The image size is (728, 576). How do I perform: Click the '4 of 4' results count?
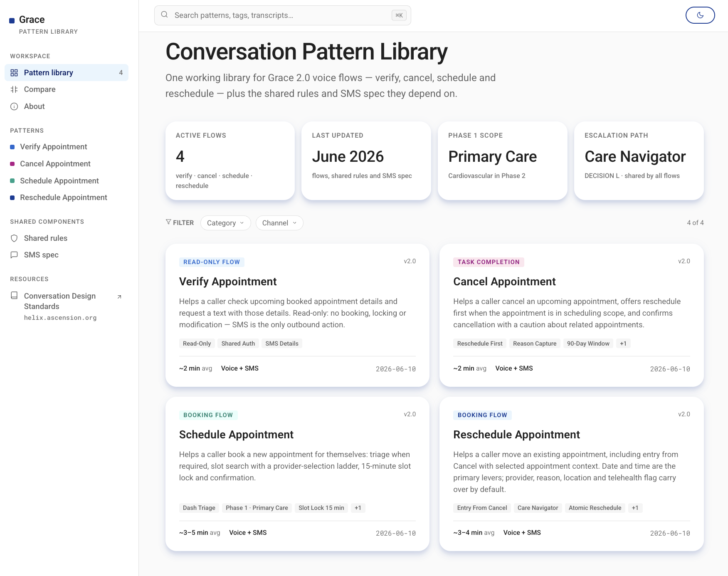point(695,223)
